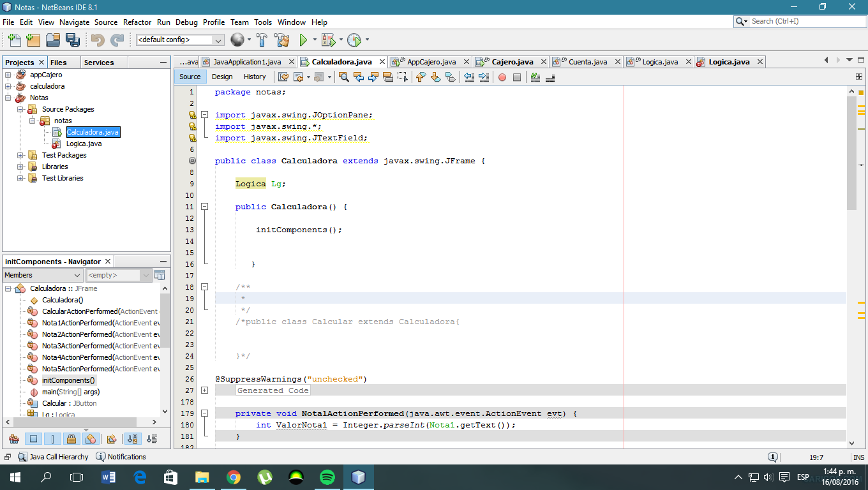
Task: Run the project with green play icon
Action: coord(303,40)
